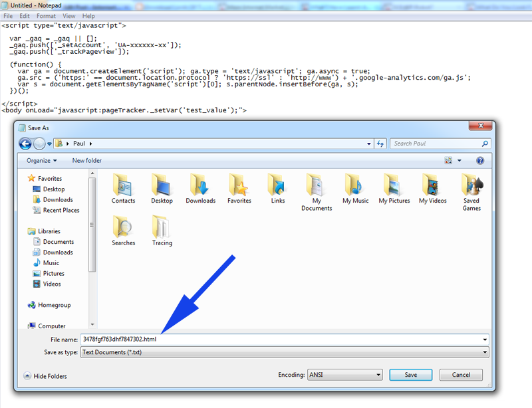Click the Save As dialog title icon
The height and width of the screenshot is (408, 532).
point(22,128)
